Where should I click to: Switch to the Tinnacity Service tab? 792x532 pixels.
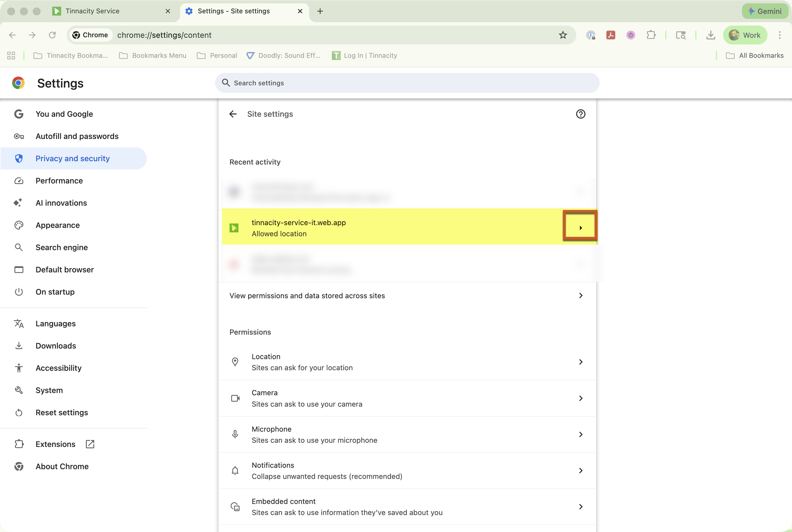coord(92,11)
